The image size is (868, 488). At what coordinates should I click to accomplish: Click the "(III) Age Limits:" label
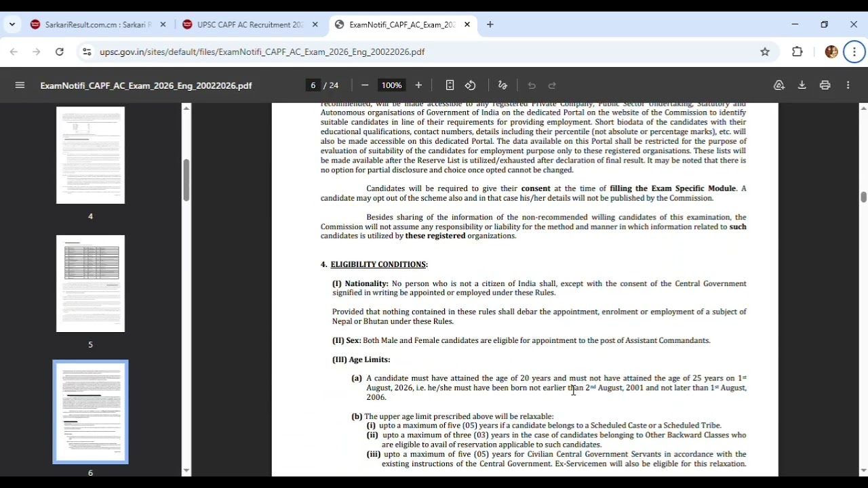pos(361,359)
